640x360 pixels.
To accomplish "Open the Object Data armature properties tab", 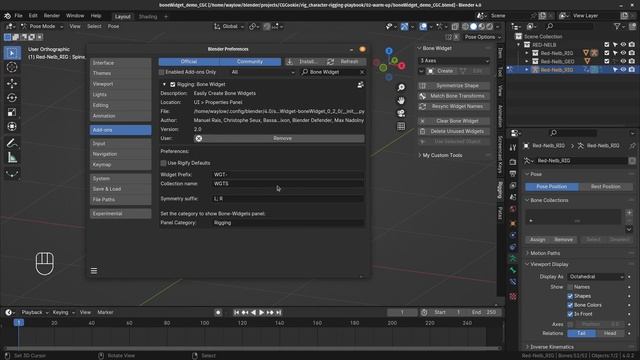I will point(513,258).
